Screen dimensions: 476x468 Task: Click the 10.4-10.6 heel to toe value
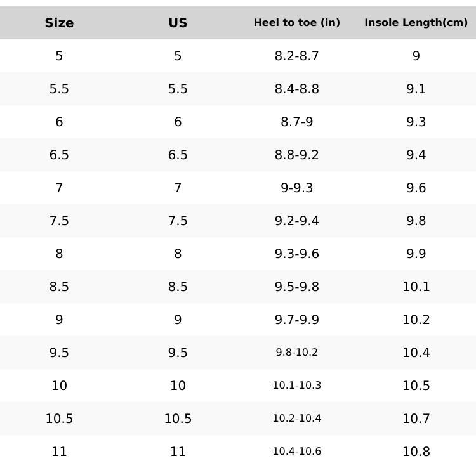(296, 452)
